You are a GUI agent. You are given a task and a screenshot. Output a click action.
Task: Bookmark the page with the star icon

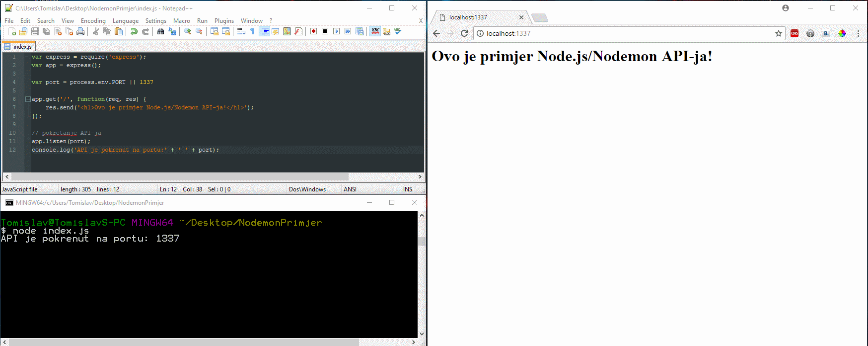[778, 33]
